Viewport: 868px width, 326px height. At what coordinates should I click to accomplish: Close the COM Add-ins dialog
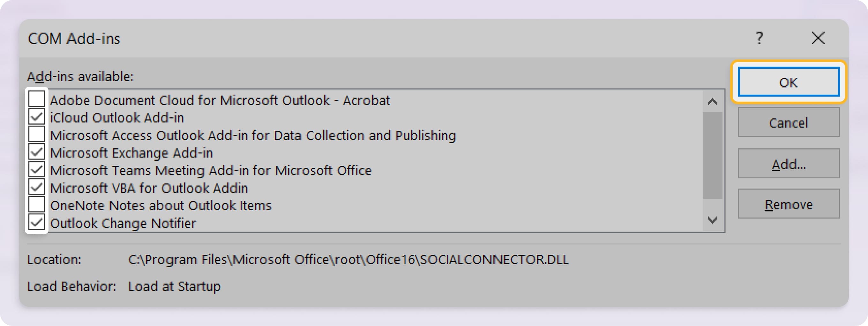819,38
